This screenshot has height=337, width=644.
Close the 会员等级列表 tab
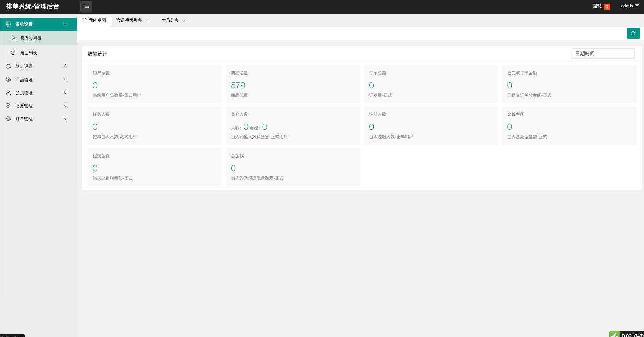click(148, 21)
